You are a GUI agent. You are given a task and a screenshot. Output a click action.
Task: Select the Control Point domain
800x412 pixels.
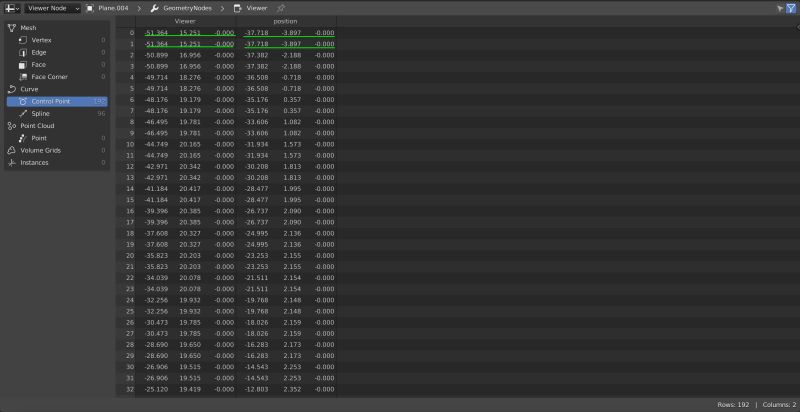click(x=57, y=101)
